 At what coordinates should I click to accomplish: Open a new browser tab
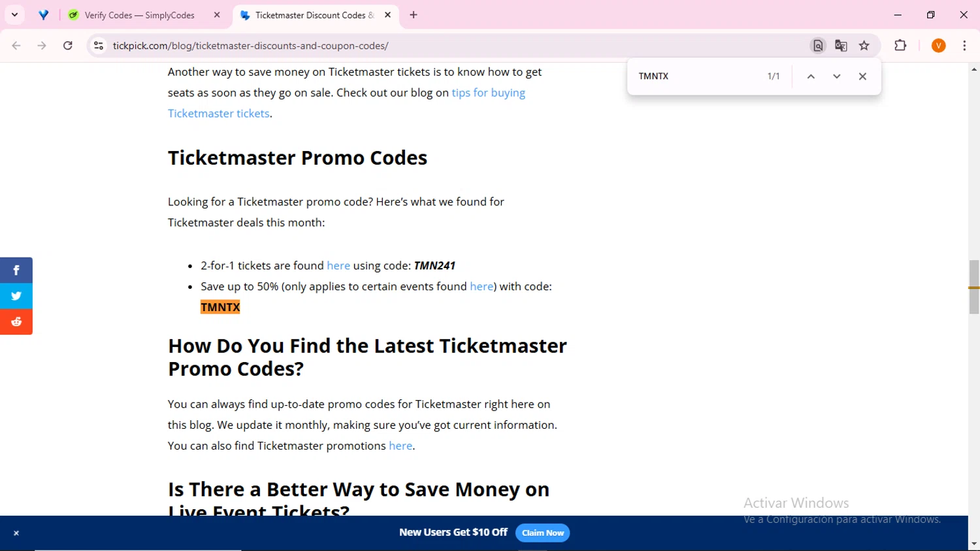(414, 15)
